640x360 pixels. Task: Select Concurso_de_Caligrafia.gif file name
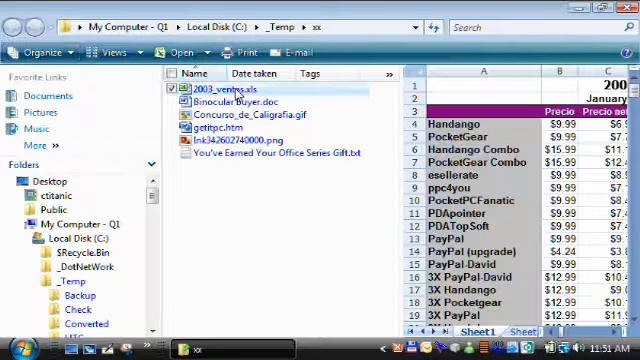[250, 115]
